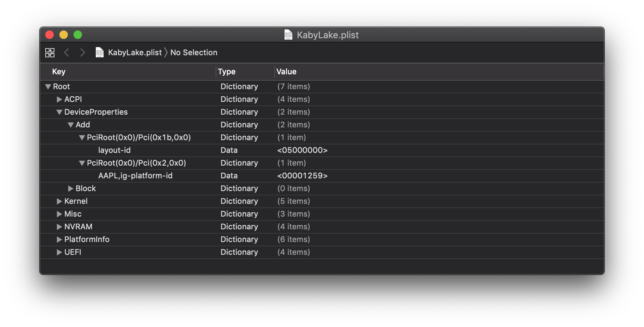Expand the PlatformInfo dictionary
Viewport: 644px width, 327px height.
point(59,239)
